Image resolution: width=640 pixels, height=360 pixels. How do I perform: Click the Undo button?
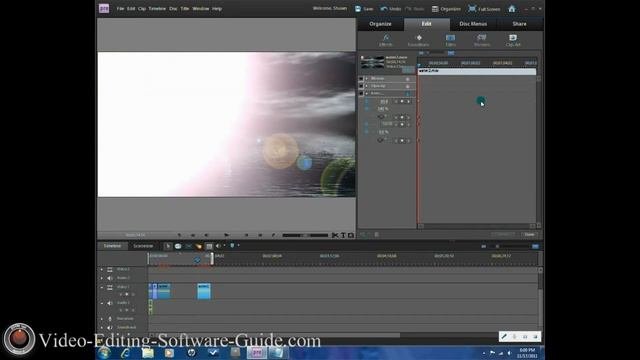(x=391, y=9)
